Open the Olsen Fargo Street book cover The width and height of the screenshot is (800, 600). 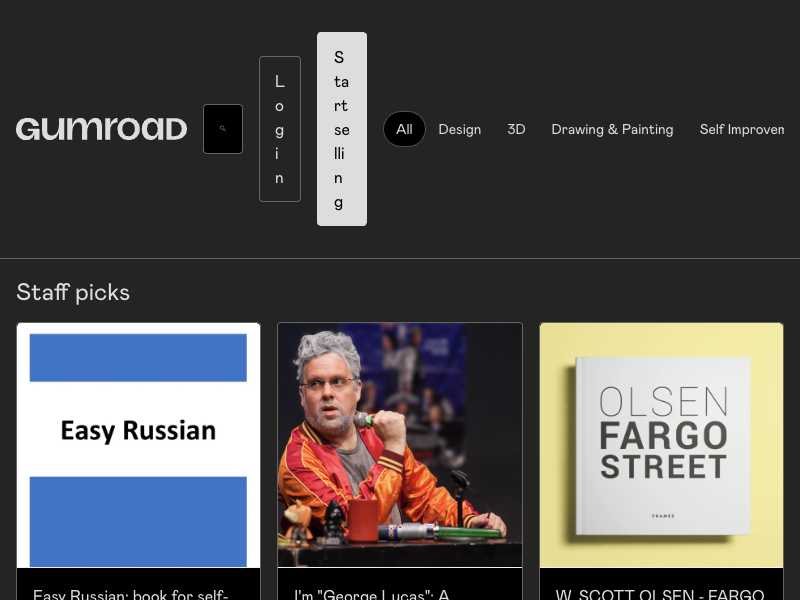pyautogui.click(x=661, y=445)
